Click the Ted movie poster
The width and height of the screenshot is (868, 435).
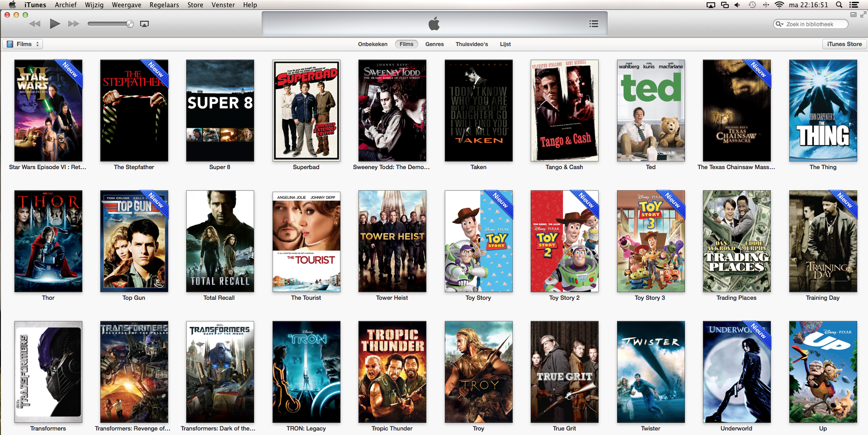point(651,110)
